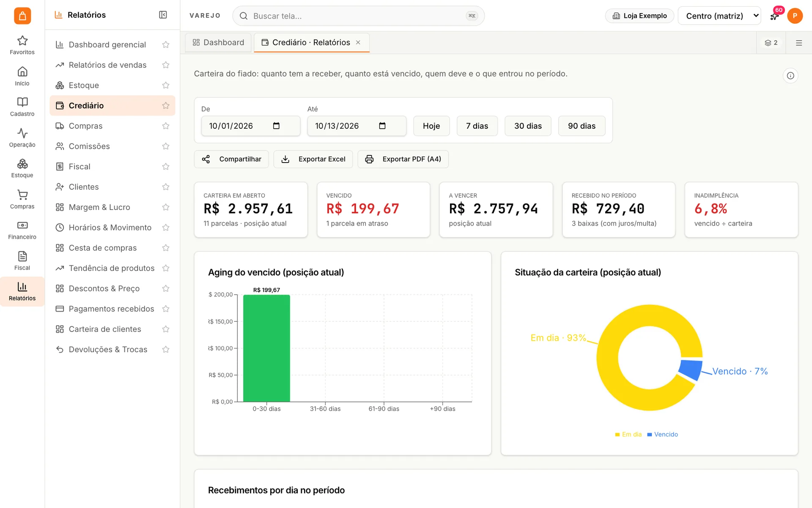The image size is (812, 508).
Task: Toggle favorite star for Crediário
Action: [x=166, y=105]
